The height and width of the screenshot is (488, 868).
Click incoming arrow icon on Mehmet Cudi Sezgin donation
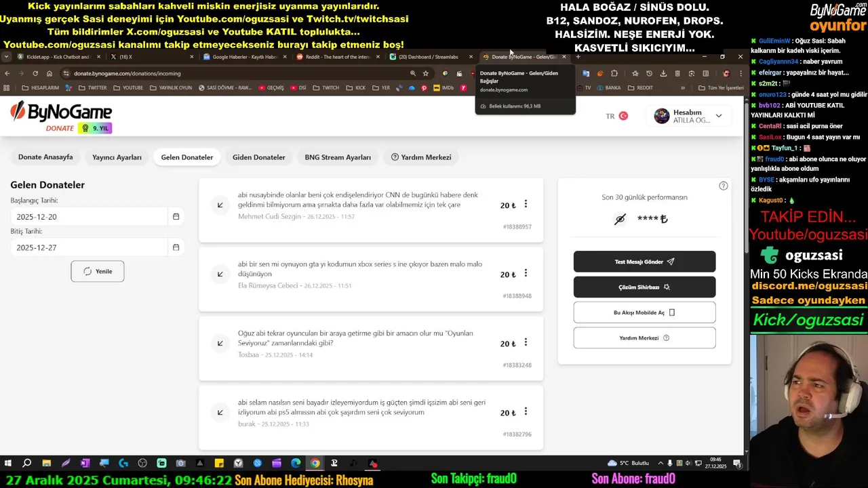click(x=220, y=205)
